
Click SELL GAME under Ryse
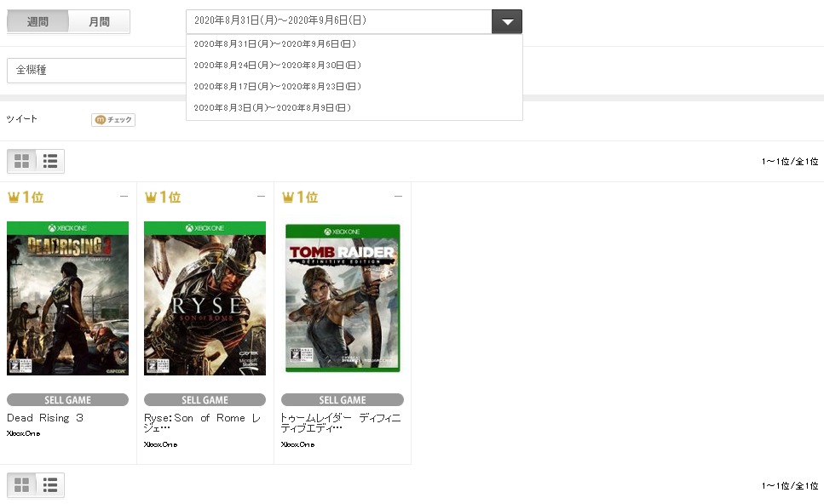point(205,400)
